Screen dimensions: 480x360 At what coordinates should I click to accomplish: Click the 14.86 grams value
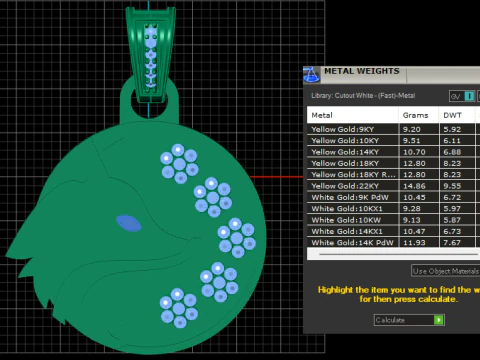tap(414, 186)
